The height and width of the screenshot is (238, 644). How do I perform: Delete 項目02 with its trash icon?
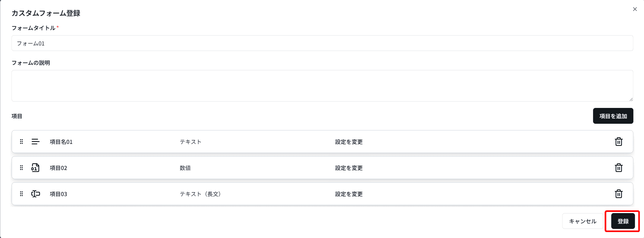619,168
